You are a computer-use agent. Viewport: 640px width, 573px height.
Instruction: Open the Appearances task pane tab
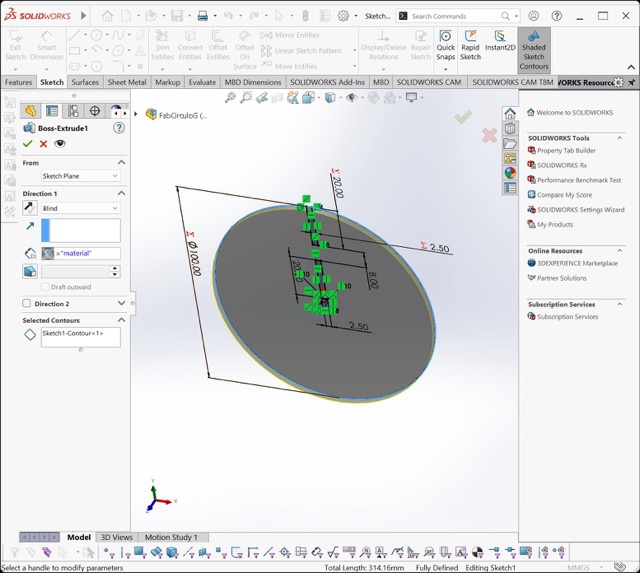point(510,173)
